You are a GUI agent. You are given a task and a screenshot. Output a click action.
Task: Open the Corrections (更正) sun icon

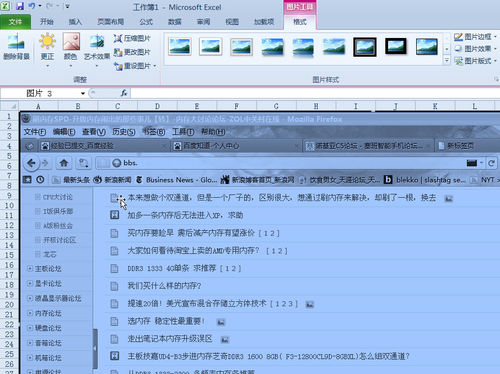[47, 42]
